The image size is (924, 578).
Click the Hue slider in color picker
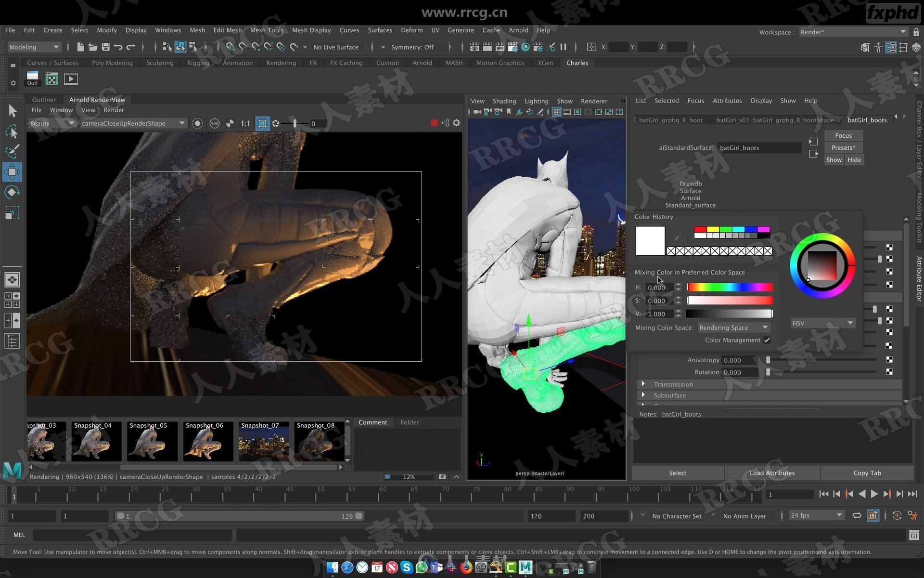(x=730, y=288)
